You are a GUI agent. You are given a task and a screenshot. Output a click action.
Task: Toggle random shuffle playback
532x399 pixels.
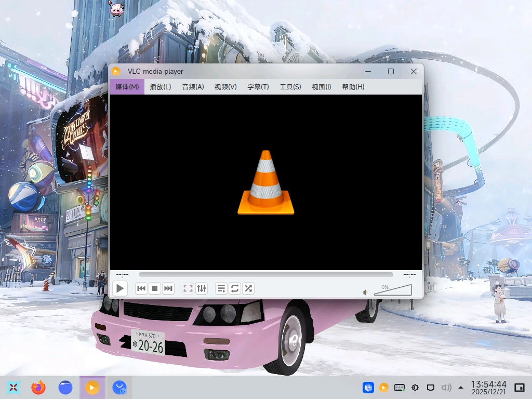pos(248,288)
